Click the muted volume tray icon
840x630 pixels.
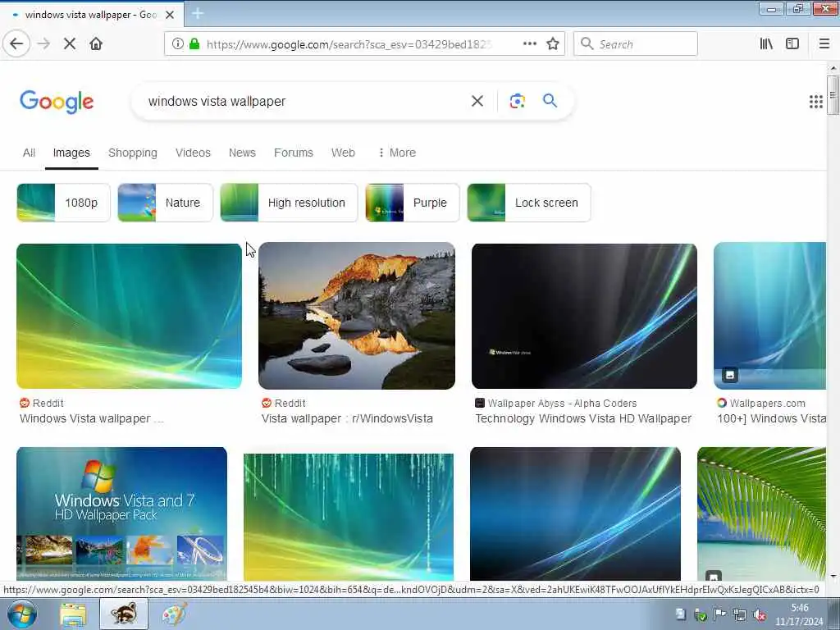point(760,614)
